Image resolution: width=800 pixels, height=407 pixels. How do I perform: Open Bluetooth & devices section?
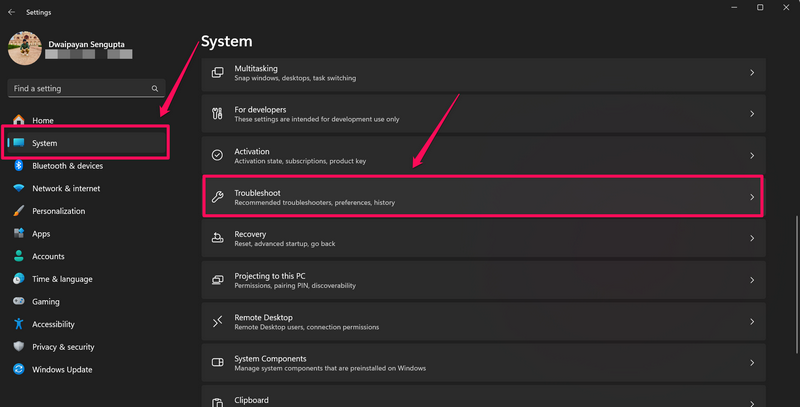pos(67,166)
